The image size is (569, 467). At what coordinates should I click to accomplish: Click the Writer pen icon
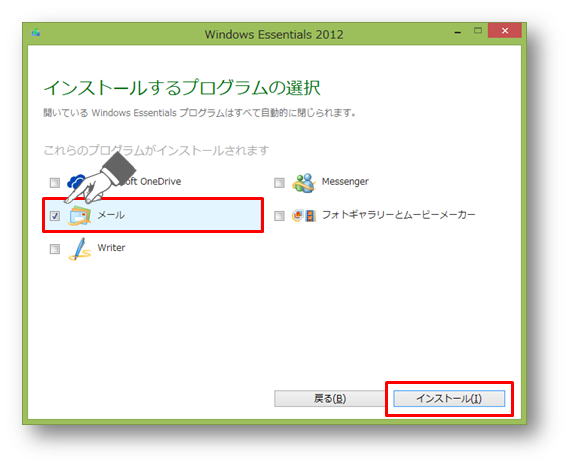79,249
